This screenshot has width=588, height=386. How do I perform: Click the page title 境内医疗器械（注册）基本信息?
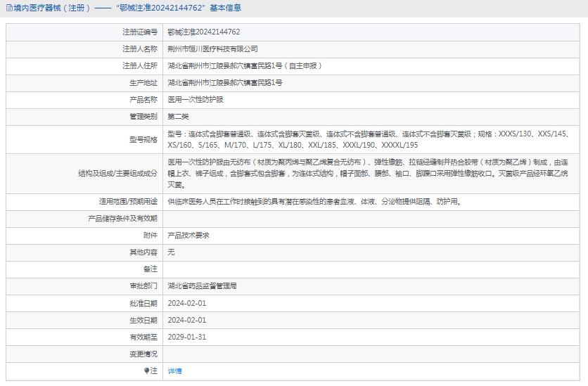127,8
